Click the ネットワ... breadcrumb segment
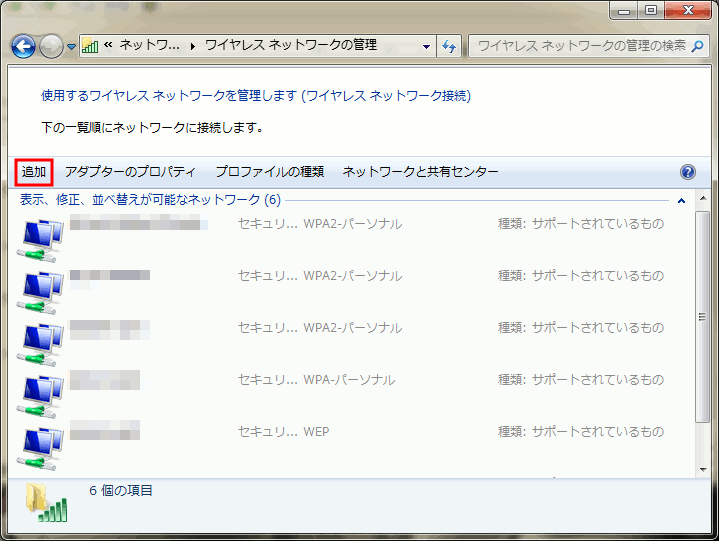The height and width of the screenshot is (541, 719). point(149,46)
